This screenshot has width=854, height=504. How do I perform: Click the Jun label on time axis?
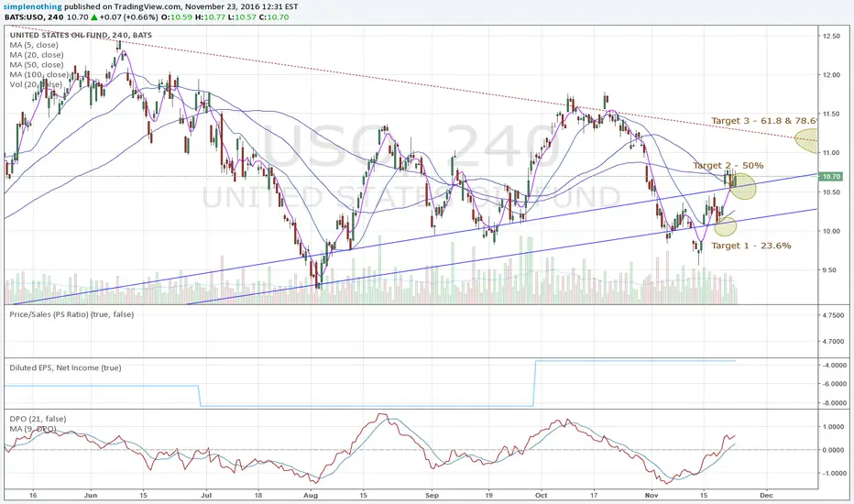click(91, 495)
